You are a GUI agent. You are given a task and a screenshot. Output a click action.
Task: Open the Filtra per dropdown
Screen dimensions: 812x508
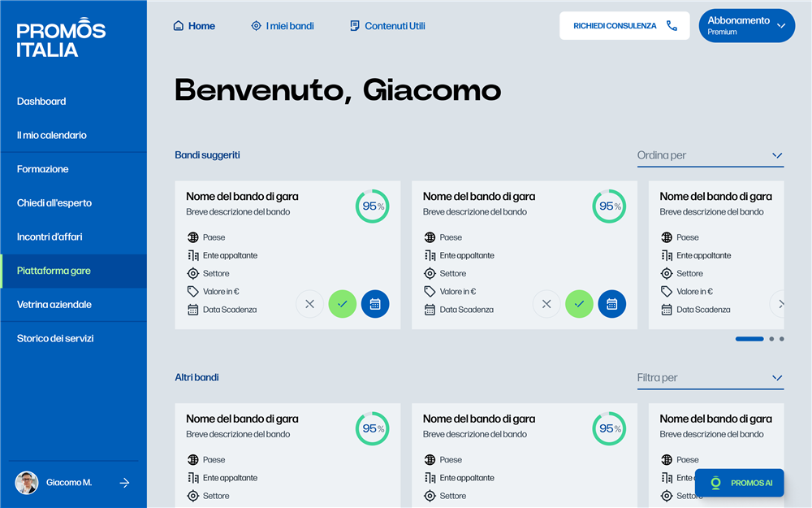pyautogui.click(x=710, y=378)
